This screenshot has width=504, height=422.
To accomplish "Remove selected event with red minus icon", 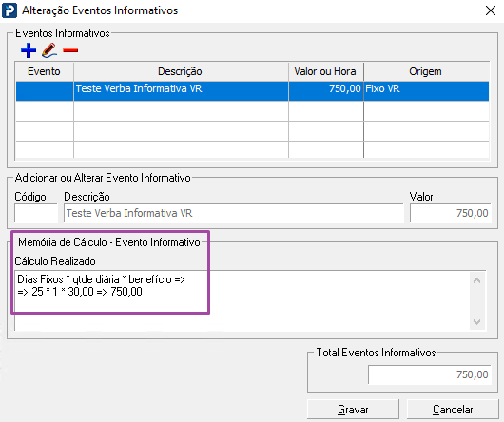I will click(70, 50).
